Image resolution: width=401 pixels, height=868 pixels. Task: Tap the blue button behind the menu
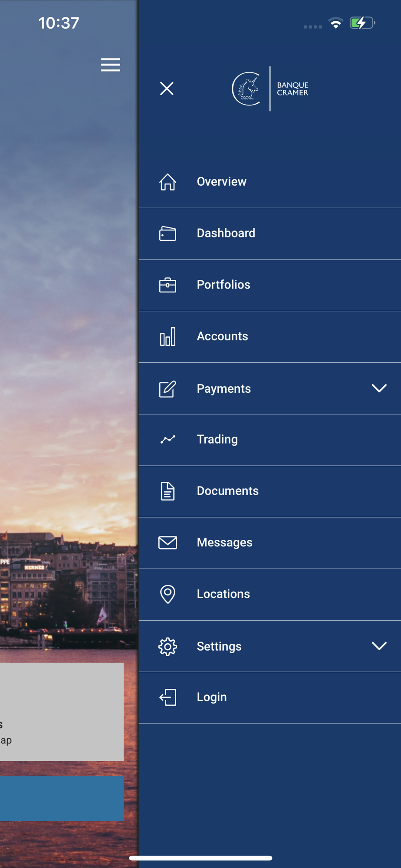(x=62, y=799)
